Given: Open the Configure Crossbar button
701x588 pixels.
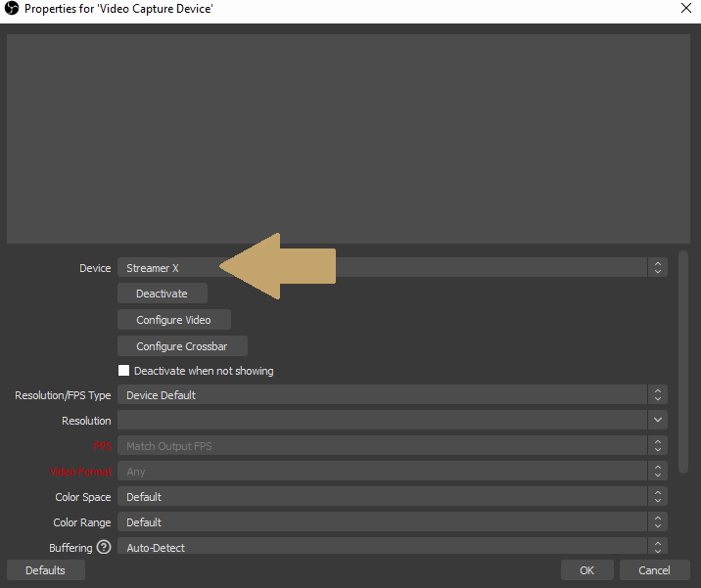Looking at the screenshot, I should point(182,346).
